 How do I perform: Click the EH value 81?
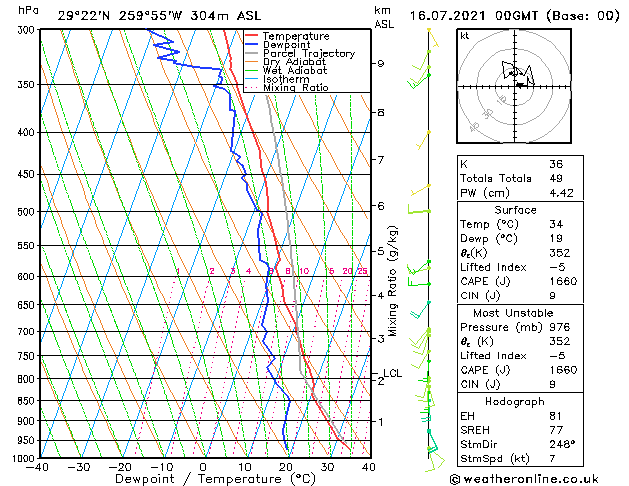[x=555, y=416]
